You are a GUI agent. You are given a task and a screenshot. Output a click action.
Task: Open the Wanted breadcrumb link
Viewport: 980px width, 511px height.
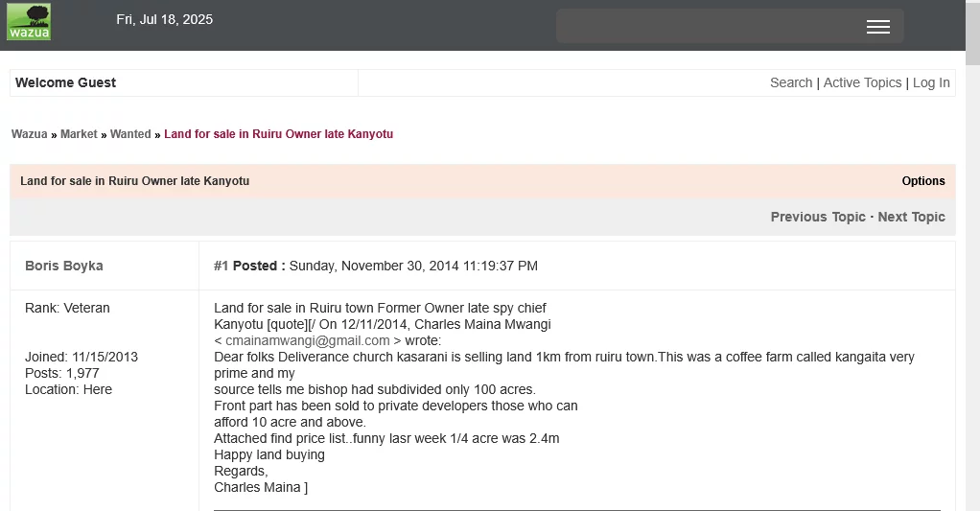130,134
